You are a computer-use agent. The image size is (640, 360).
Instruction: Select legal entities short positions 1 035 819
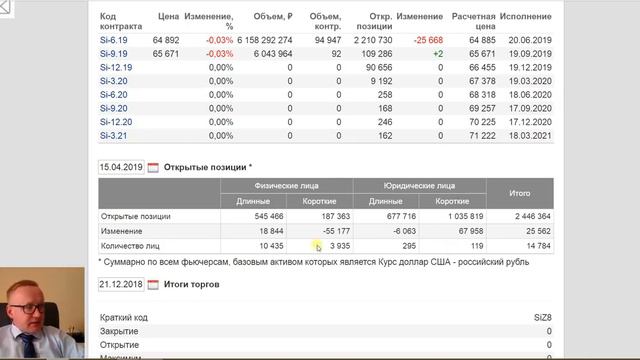click(x=466, y=216)
